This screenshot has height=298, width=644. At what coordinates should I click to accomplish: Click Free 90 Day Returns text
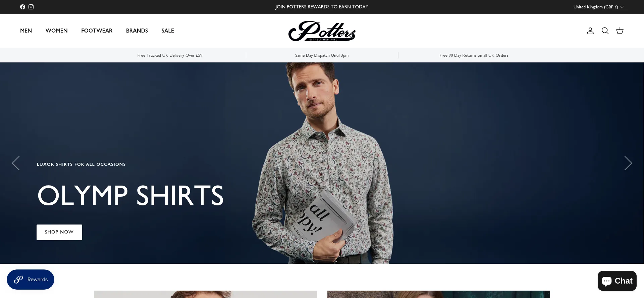click(x=474, y=55)
